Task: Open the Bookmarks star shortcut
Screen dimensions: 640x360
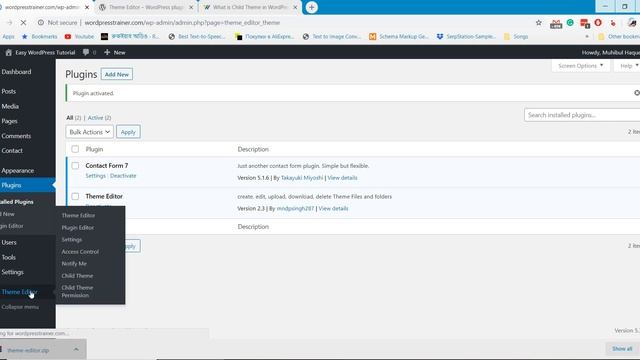Action: point(40,37)
